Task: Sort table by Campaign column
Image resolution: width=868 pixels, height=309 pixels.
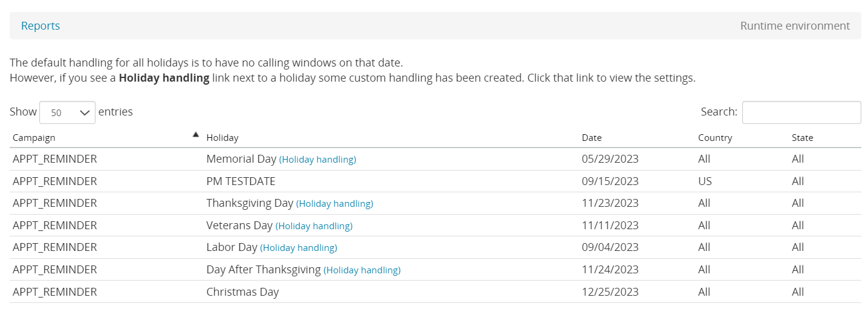Action: point(34,138)
